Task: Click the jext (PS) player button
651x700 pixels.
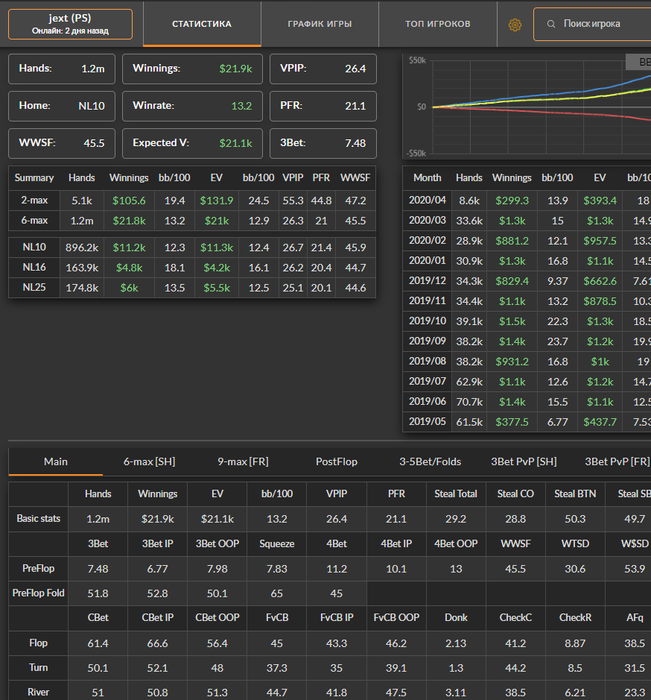Action: (x=70, y=24)
